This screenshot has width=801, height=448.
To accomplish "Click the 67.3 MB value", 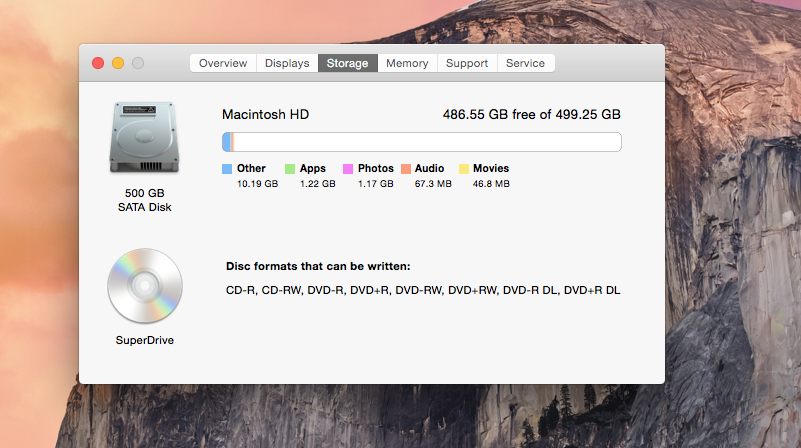I will (x=433, y=184).
